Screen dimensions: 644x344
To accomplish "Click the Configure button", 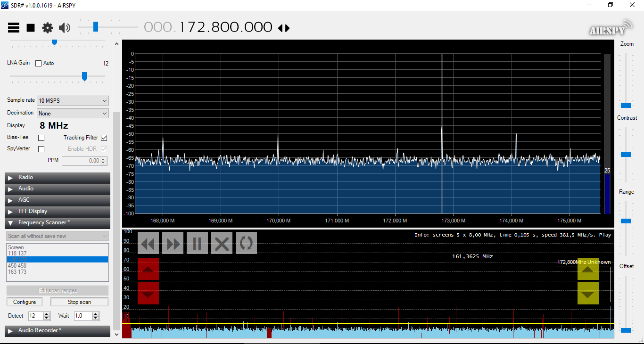I will coord(25,302).
